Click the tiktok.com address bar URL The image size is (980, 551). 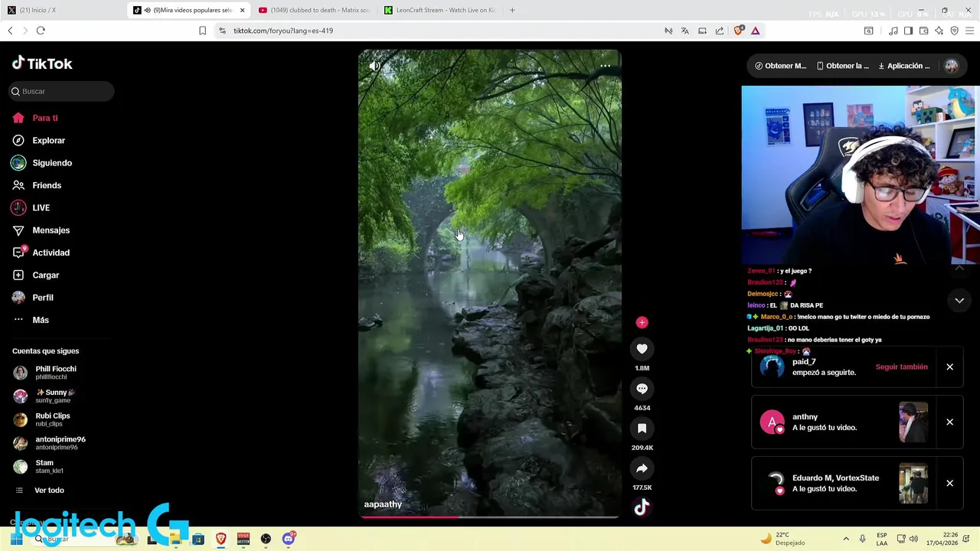tap(283, 31)
